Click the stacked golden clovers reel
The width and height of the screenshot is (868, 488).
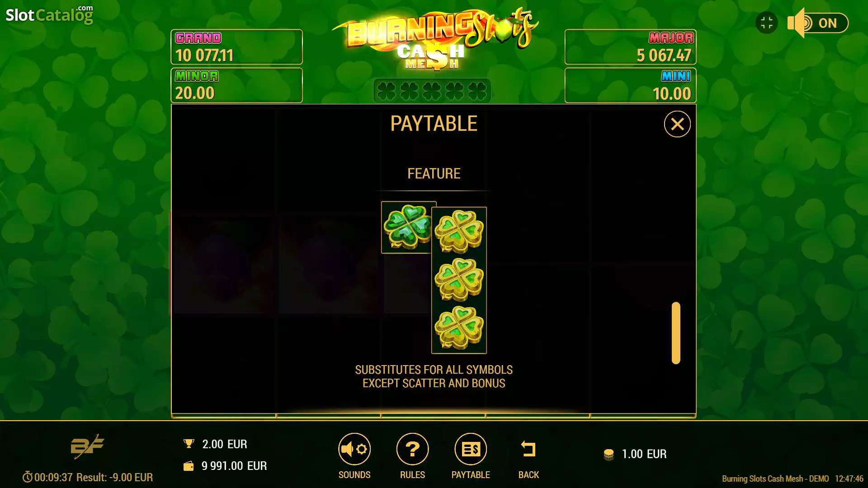point(459,280)
